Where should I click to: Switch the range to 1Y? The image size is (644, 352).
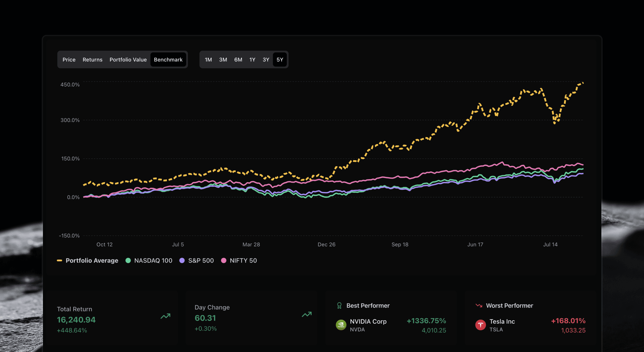click(x=252, y=60)
